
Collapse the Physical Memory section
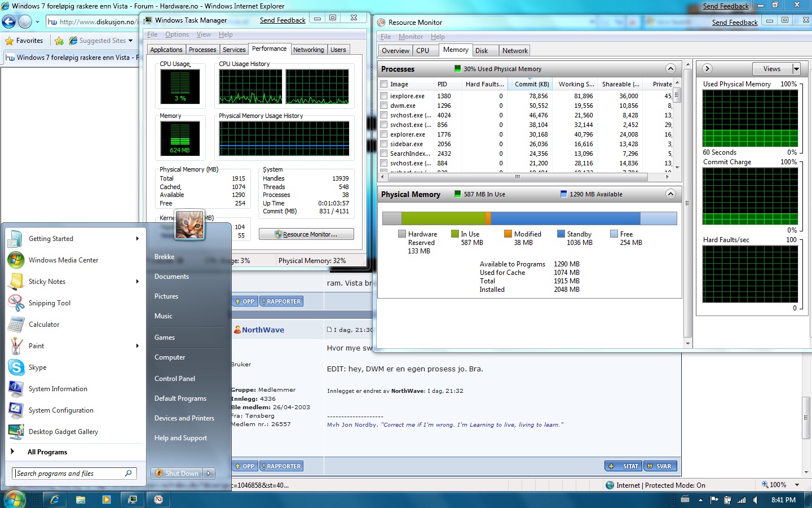pos(670,194)
